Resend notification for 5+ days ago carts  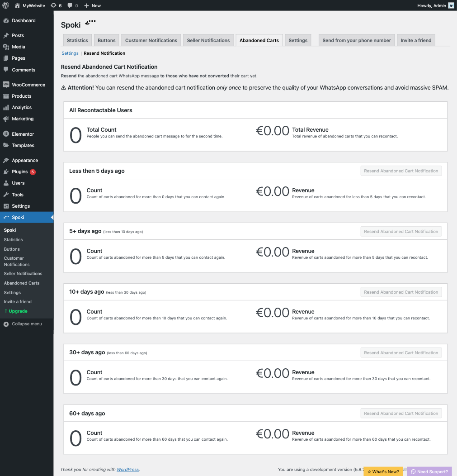click(x=401, y=231)
